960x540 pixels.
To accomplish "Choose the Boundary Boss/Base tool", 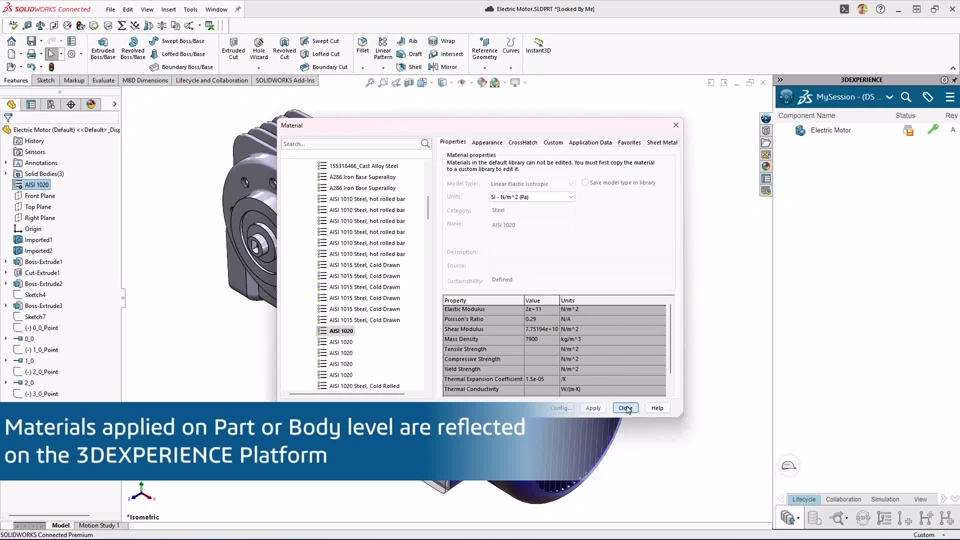I will click(x=181, y=67).
